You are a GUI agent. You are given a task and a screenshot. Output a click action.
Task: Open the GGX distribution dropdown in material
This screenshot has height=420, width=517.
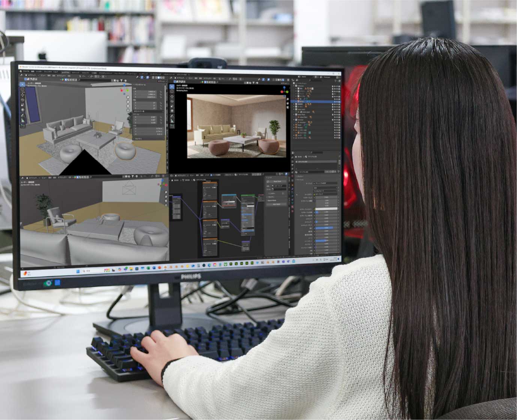(325, 188)
